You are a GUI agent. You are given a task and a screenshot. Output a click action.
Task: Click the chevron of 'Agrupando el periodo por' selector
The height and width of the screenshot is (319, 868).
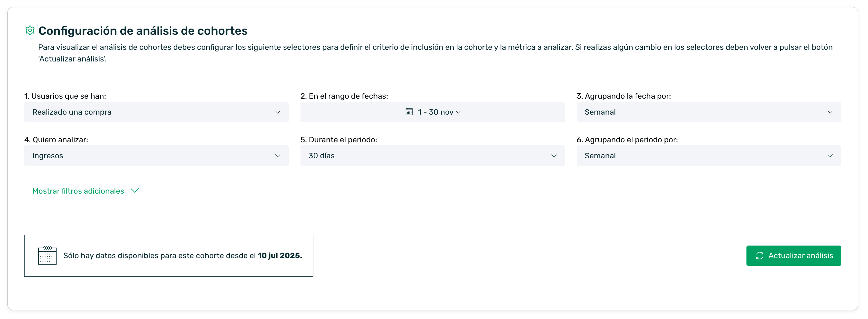[830, 156]
